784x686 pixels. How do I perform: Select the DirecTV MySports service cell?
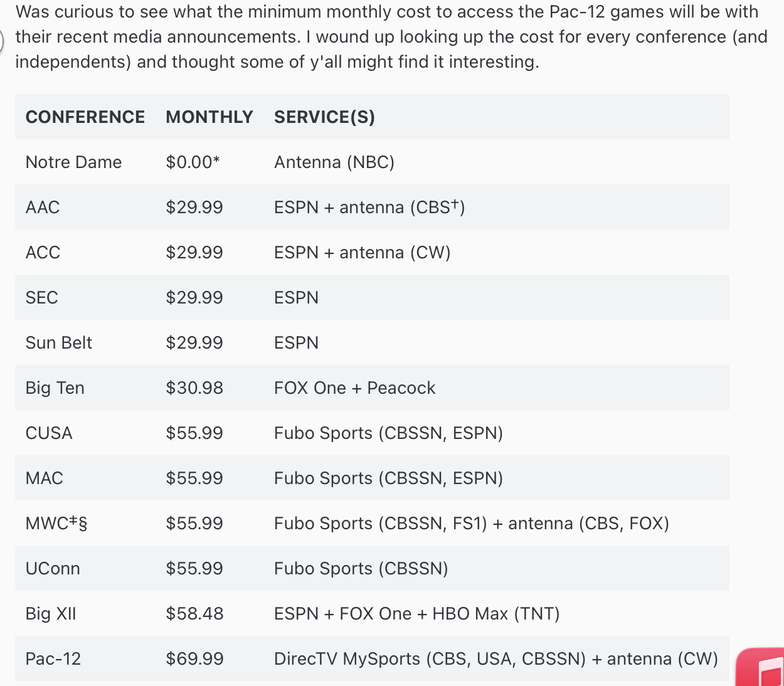pos(495,659)
